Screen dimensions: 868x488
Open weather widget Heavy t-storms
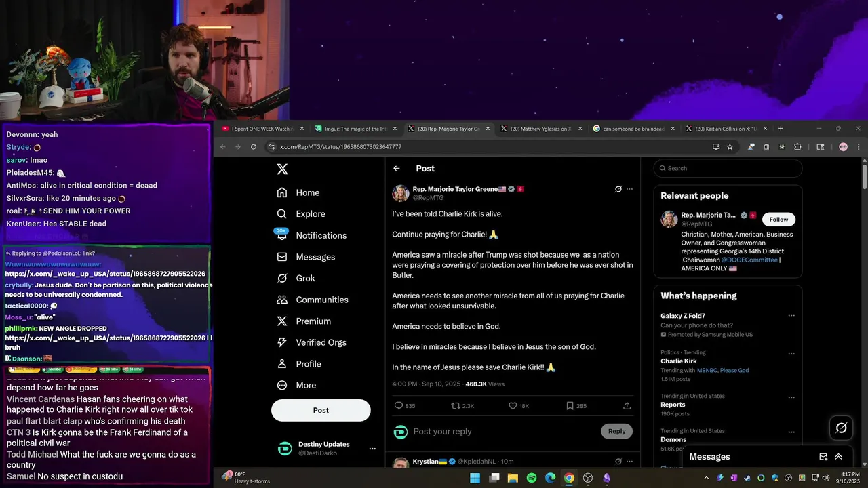[245, 477]
